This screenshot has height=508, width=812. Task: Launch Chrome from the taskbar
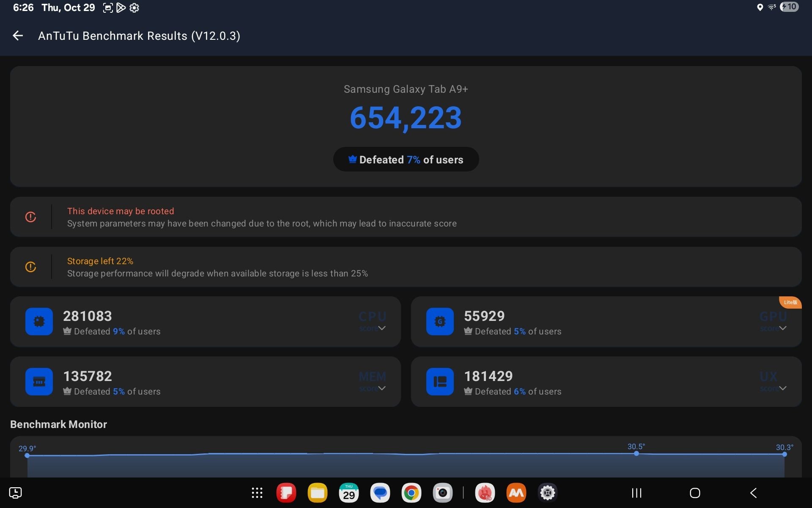pyautogui.click(x=411, y=493)
